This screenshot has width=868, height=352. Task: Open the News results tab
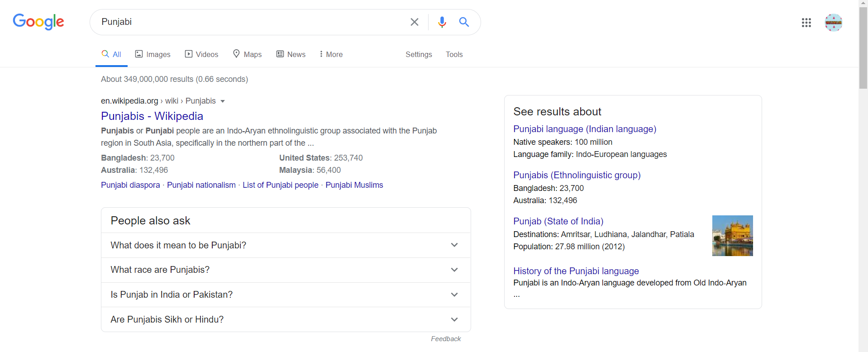(x=291, y=54)
